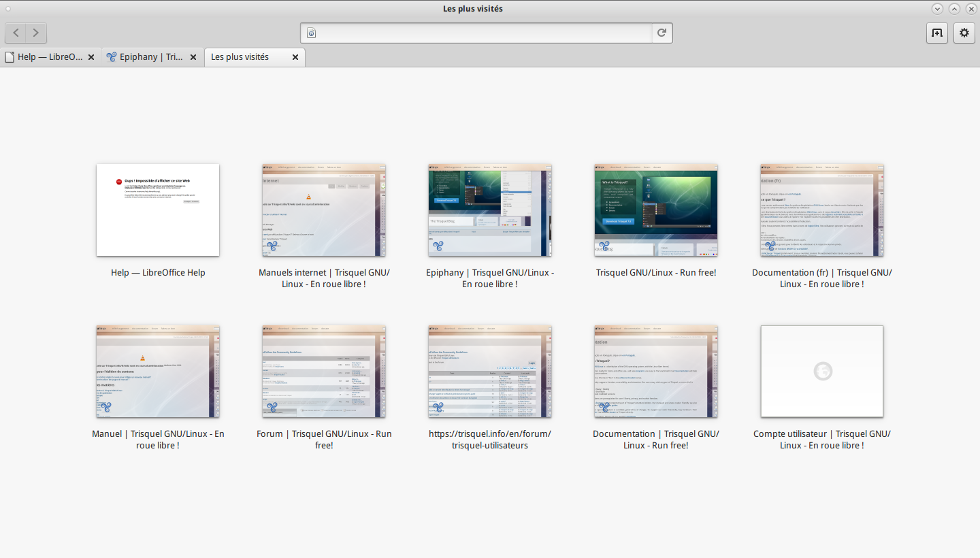
Task: Open the trisquel-utilisateurs forum thumbnail
Action: (490, 371)
